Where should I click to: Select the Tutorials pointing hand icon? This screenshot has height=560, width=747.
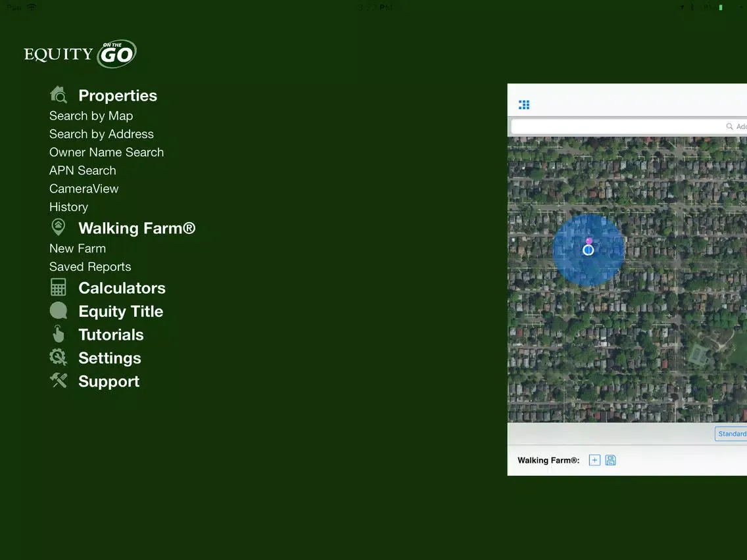pos(58,334)
